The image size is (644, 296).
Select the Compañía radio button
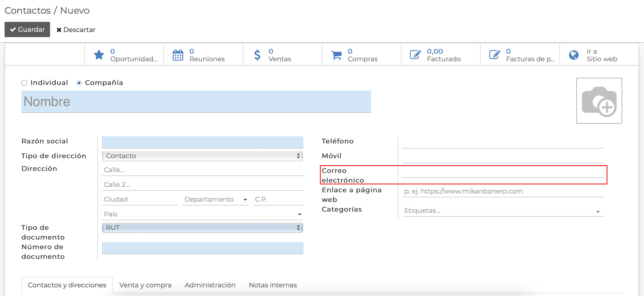79,83
